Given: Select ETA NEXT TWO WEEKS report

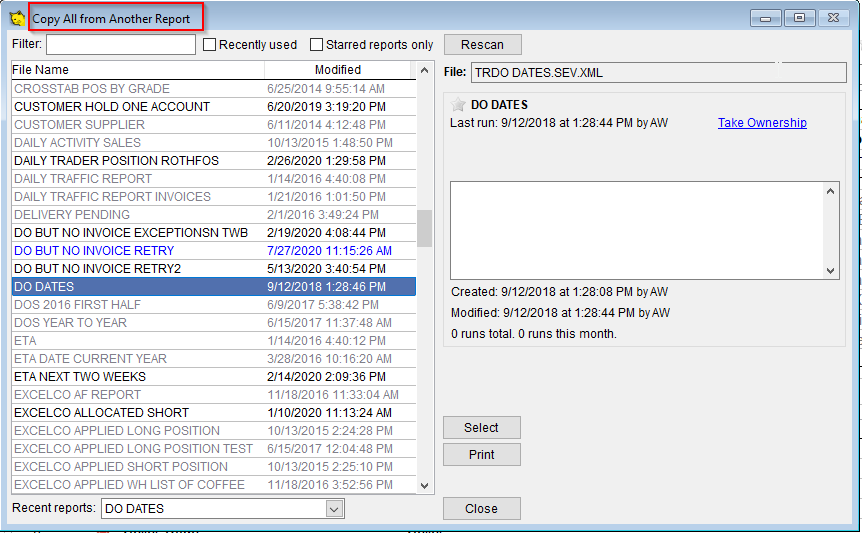Looking at the screenshot, I should point(214,376).
